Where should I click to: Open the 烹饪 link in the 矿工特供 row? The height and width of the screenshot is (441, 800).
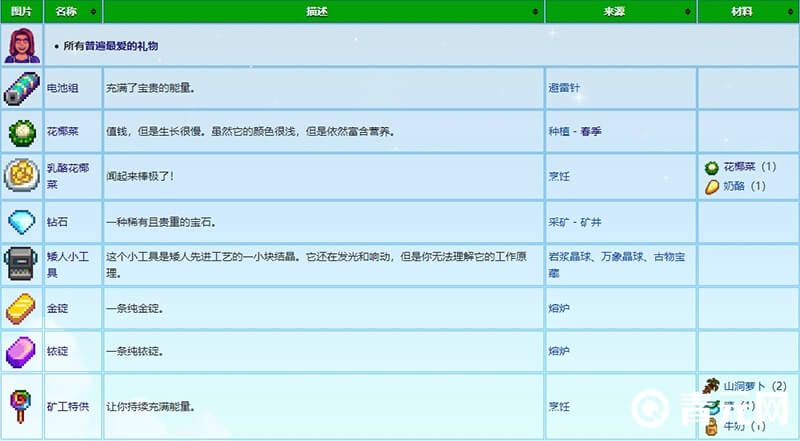coord(559,407)
